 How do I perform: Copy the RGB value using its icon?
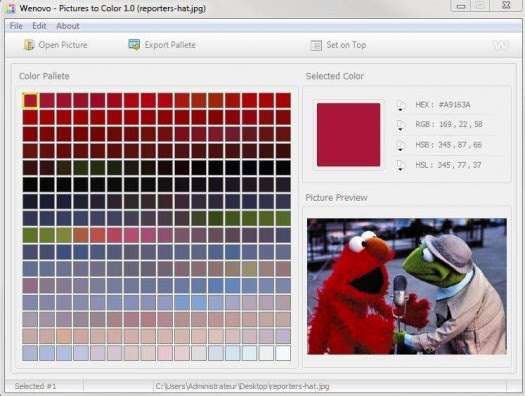tap(401, 125)
